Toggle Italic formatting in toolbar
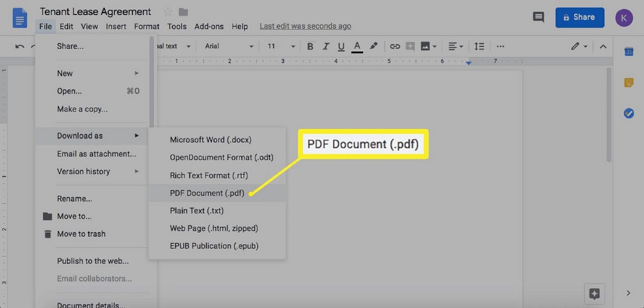This screenshot has width=644, height=308. click(326, 46)
